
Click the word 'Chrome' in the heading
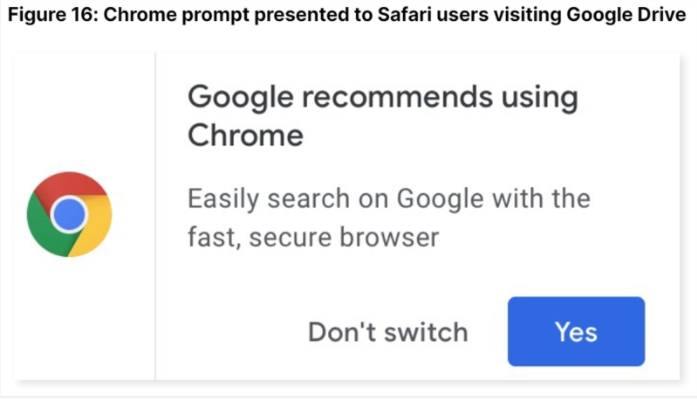click(245, 135)
